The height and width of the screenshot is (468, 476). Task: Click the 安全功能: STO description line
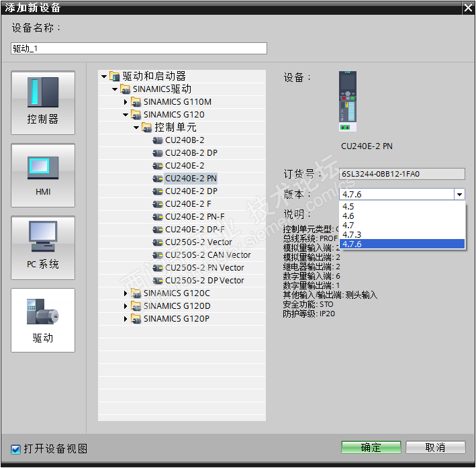pos(308,304)
